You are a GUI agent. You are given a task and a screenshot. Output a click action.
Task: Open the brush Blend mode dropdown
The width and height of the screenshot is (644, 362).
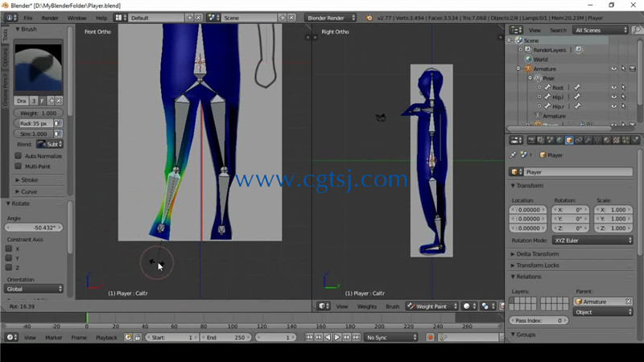pyautogui.click(x=49, y=144)
